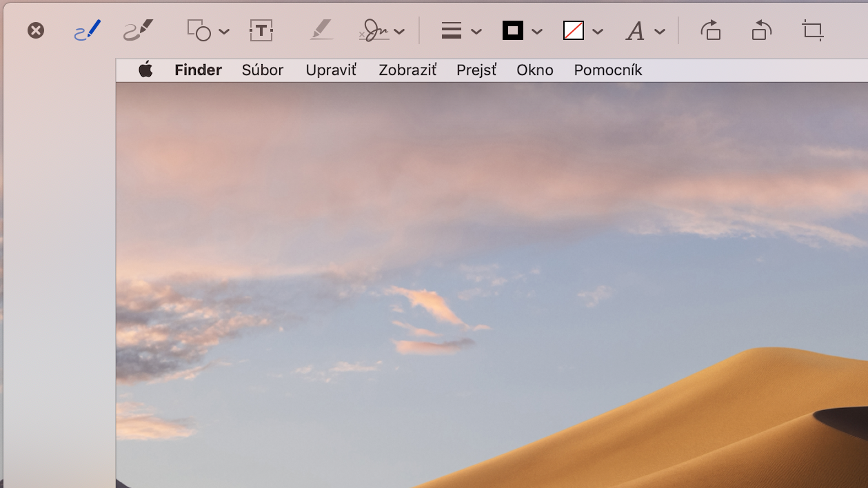This screenshot has width=868, height=488.
Task: Open the Pomocník menu
Action: [x=608, y=70]
